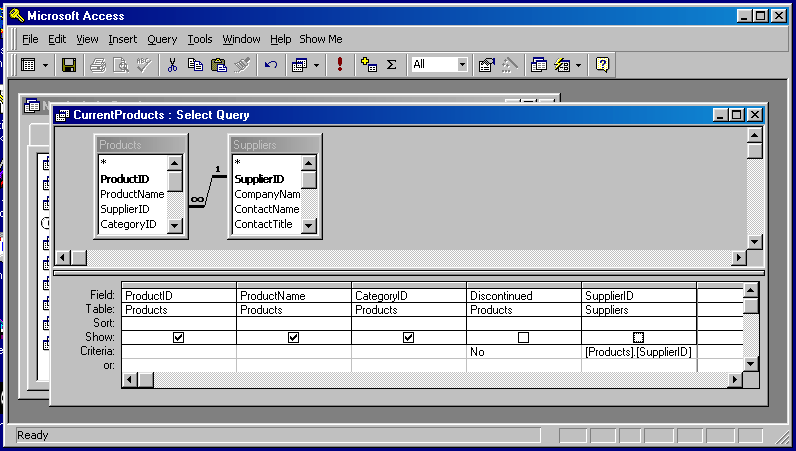The height and width of the screenshot is (451, 796).
Task: Click the Build wand icon
Action: [x=509, y=65]
